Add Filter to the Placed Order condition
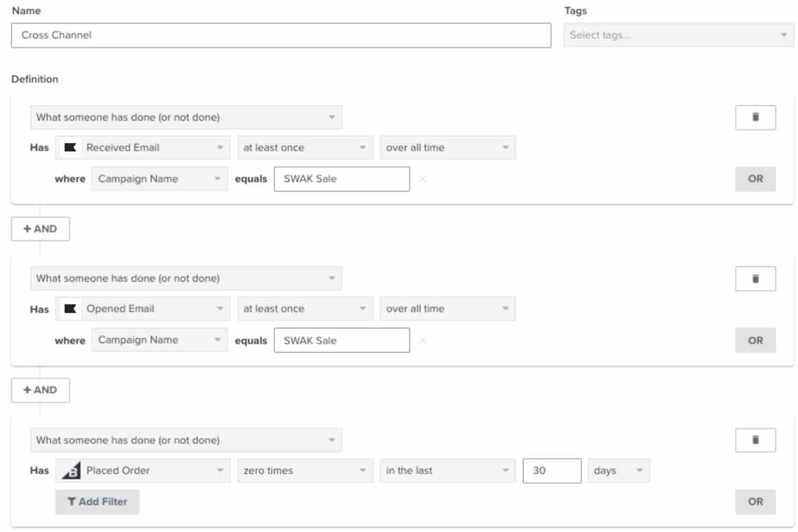 click(x=97, y=502)
